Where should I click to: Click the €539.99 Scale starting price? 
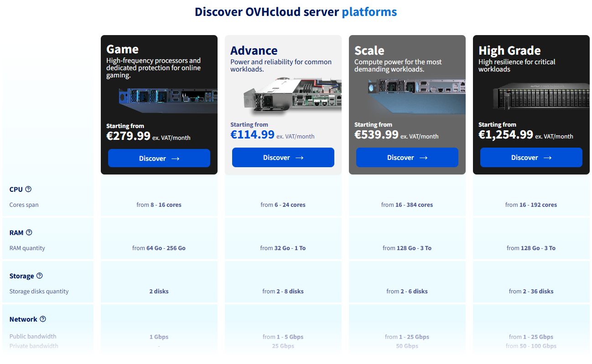(x=376, y=134)
